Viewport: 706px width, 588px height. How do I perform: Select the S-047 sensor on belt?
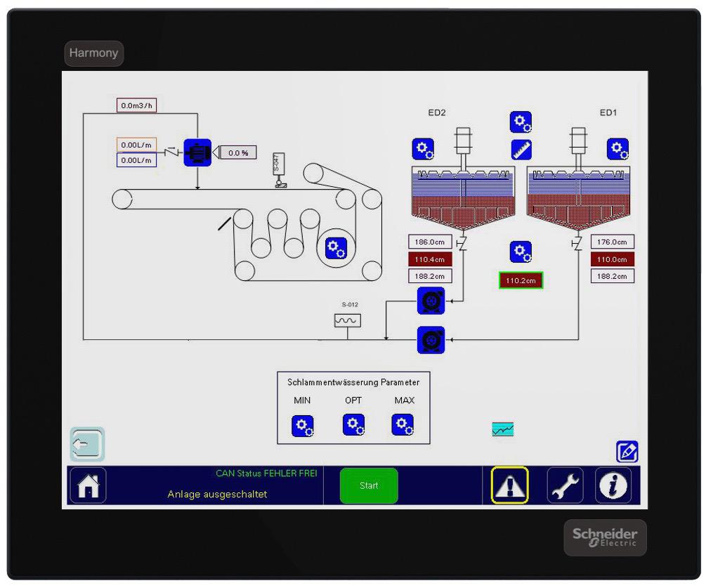[279, 170]
